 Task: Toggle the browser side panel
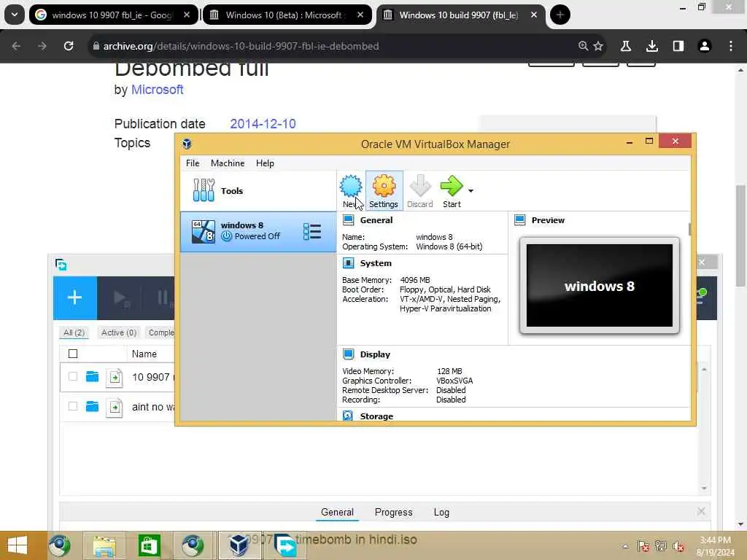pyautogui.click(x=678, y=46)
